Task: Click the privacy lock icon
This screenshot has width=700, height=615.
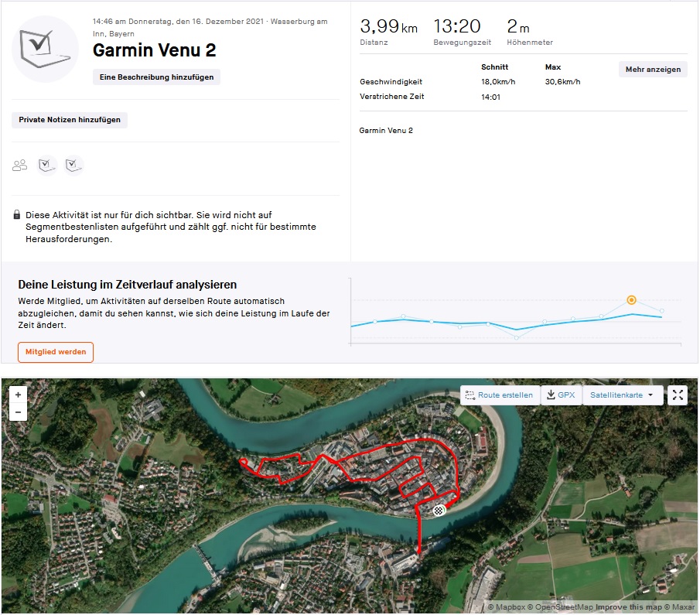Action: tap(17, 215)
